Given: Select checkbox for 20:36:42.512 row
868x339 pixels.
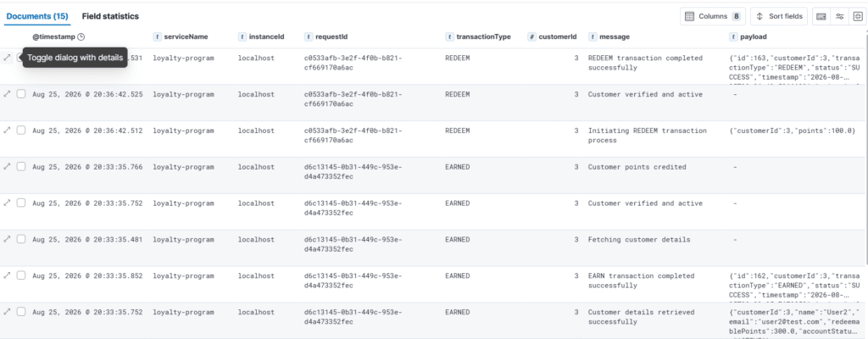Looking at the screenshot, I should (x=21, y=131).
